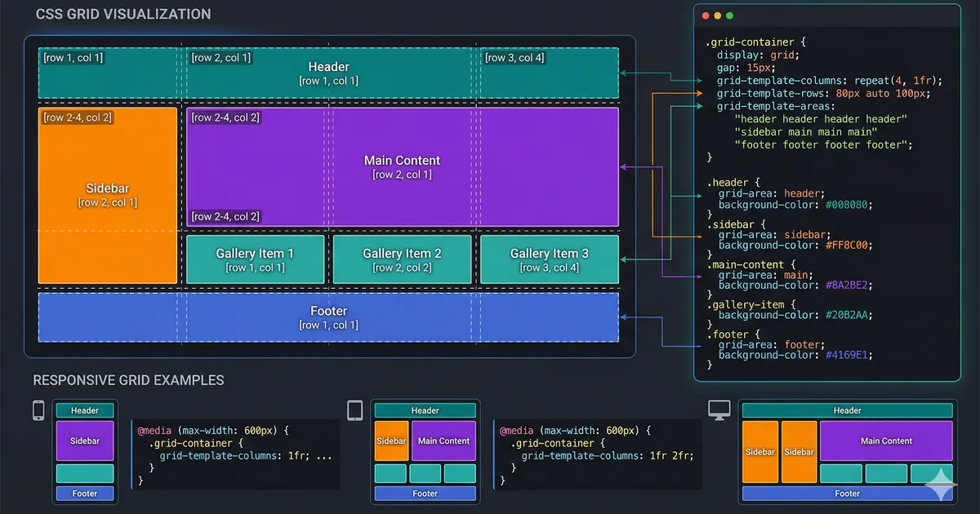Click the green traffic light on the code window

(728, 15)
